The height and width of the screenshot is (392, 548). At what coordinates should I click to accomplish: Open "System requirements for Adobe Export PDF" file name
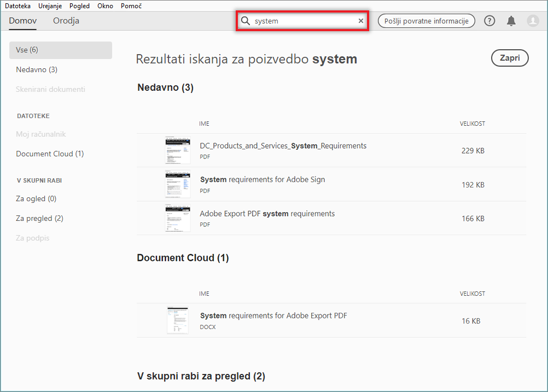tap(273, 315)
